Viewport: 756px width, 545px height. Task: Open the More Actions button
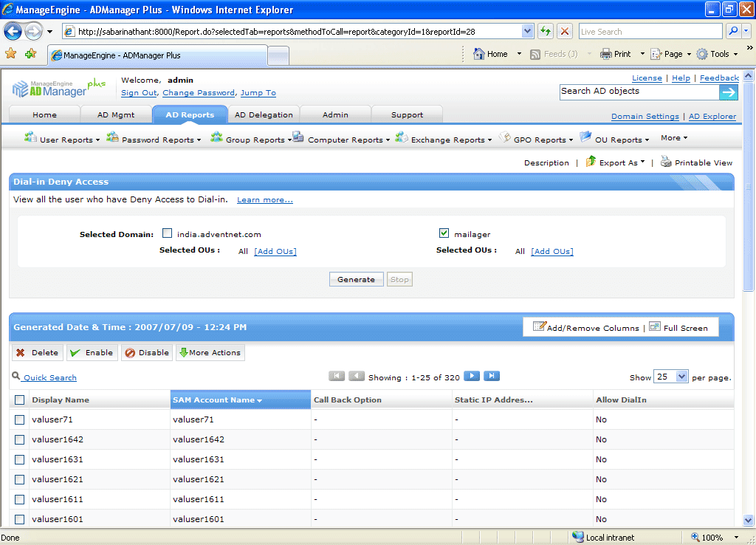coord(210,352)
